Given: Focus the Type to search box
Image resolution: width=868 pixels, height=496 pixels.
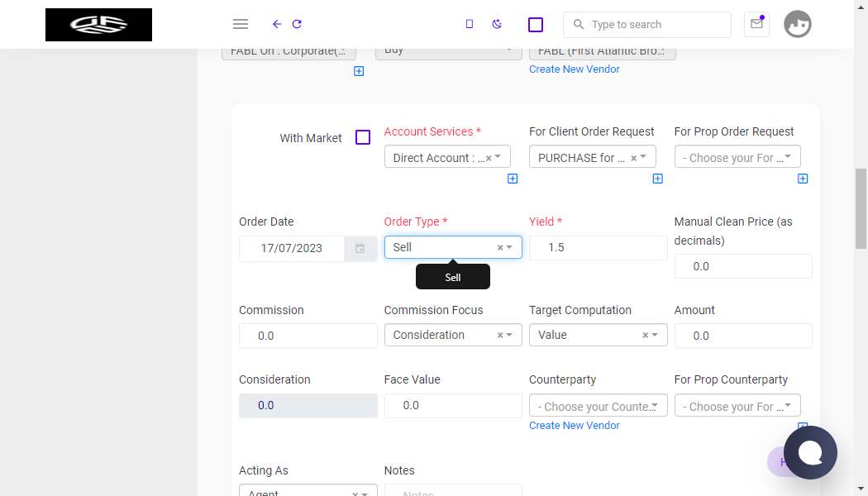Looking at the screenshot, I should click(647, 24).
